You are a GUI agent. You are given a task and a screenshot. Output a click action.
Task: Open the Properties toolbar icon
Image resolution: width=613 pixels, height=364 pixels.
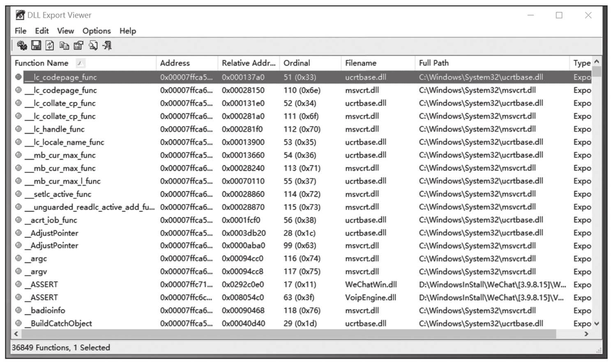[78, 46]
